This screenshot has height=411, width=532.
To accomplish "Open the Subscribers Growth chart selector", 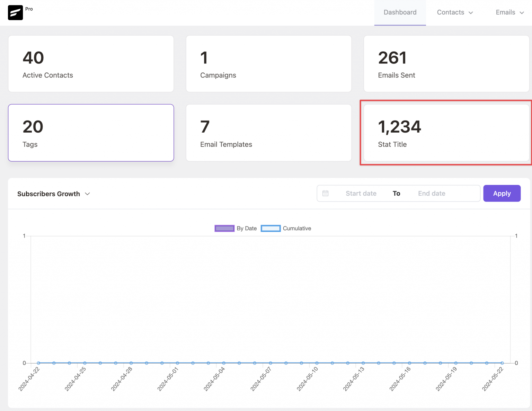I will coord(53,194).
